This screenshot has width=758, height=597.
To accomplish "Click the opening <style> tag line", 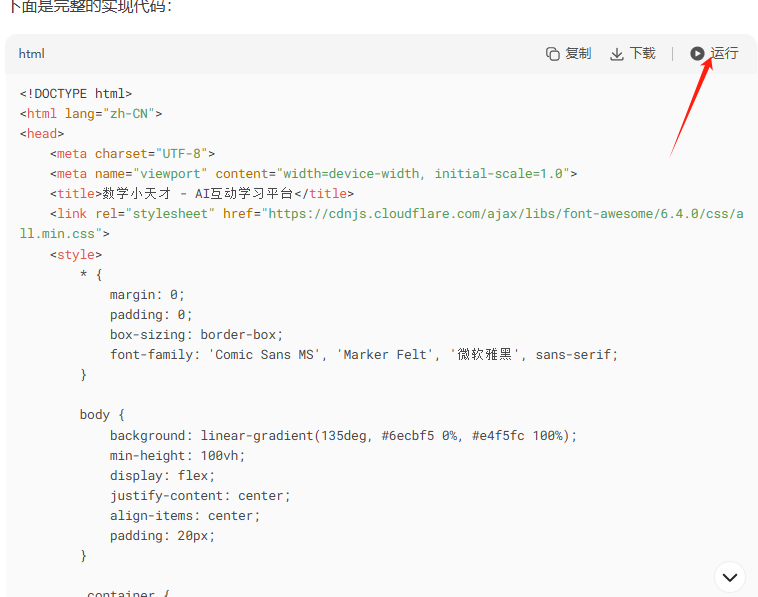I will pyautogui.click(x=76, y=255).
